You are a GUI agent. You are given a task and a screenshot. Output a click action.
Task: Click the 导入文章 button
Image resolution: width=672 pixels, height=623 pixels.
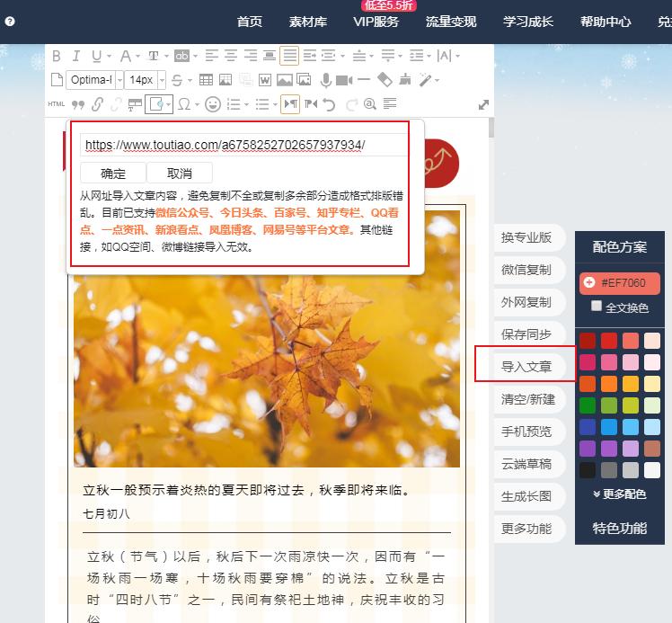530,367
